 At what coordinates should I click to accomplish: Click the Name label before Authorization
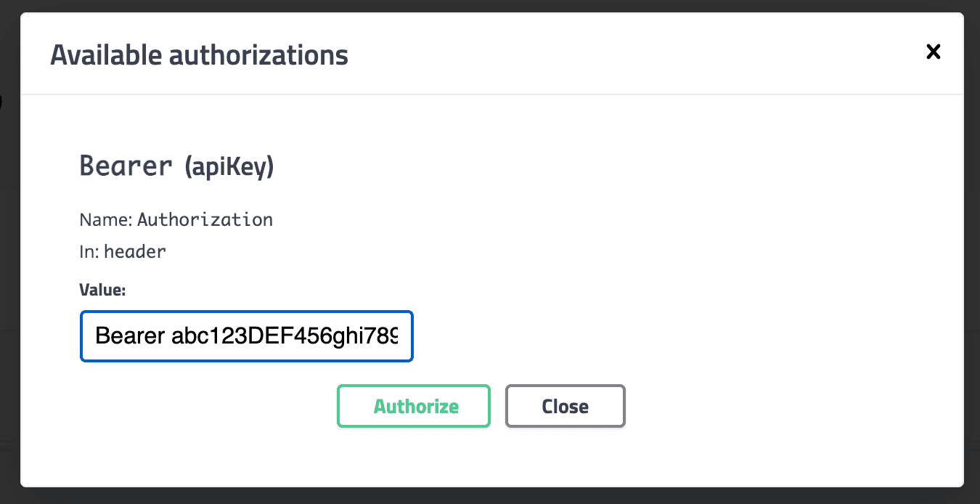pyautogui.click(x=106, y=219)
